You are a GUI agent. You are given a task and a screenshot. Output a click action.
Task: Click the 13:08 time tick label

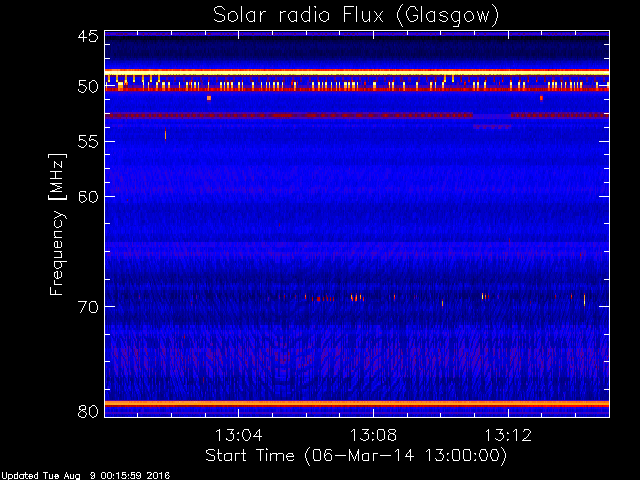[373, 435]
